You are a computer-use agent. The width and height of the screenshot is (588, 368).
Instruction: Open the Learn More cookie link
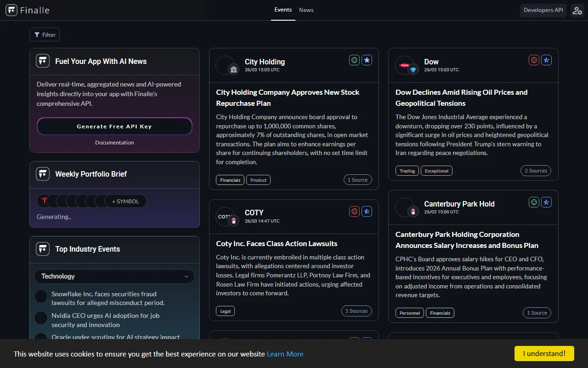[x=285, y=354]
